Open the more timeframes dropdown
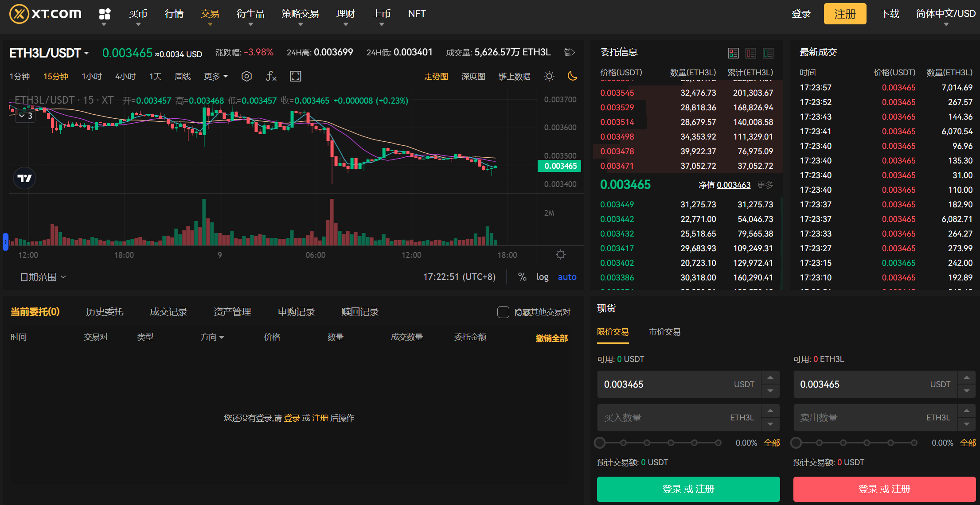980x505 pixels. tap(216, 77)
